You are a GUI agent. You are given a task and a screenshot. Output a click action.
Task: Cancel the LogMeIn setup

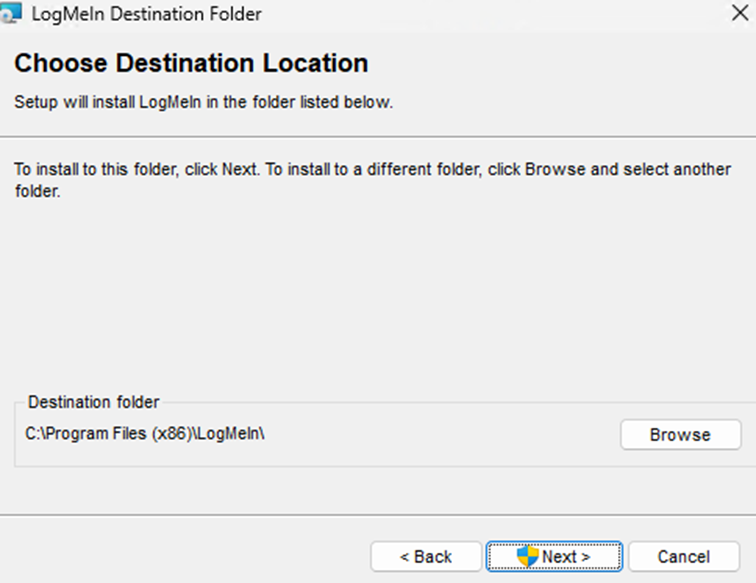[x=684, y=556]
